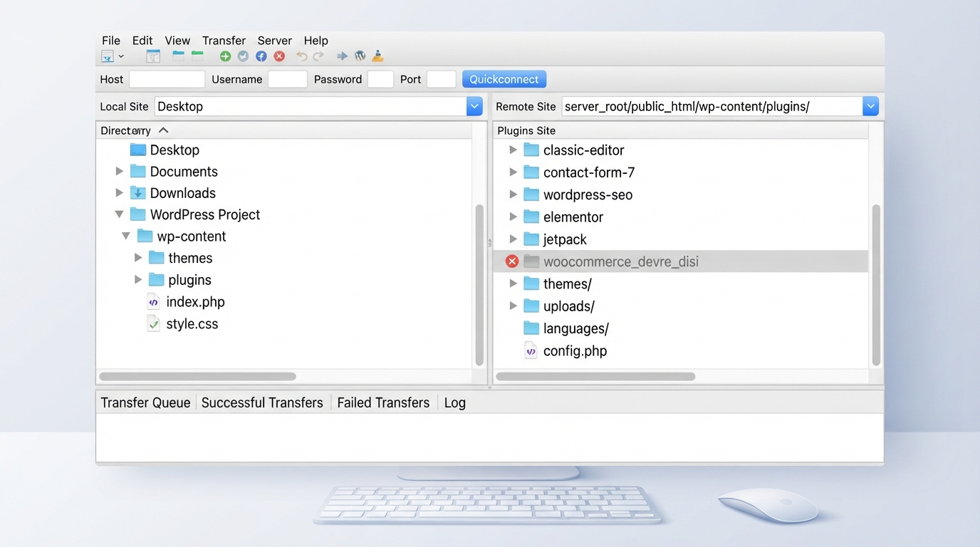Click the remote pane vertical scrollbar

(x=876, y=285)
